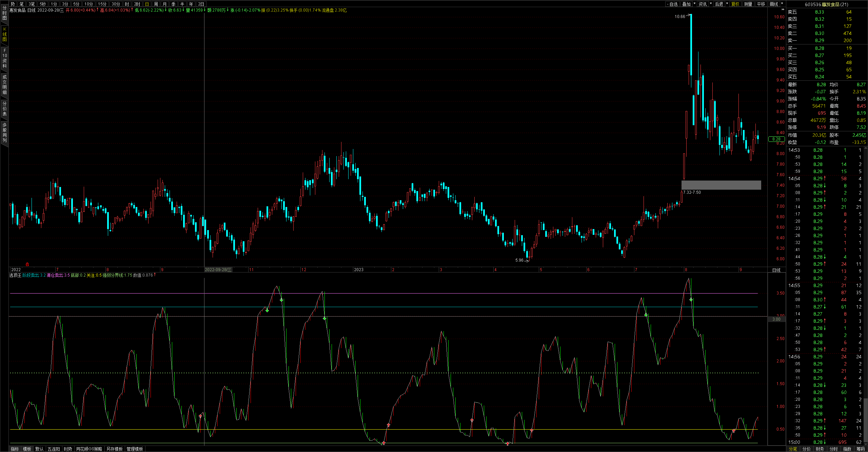
Task: Click the 管理模板 manage-templates button
Action: [135, 449]
